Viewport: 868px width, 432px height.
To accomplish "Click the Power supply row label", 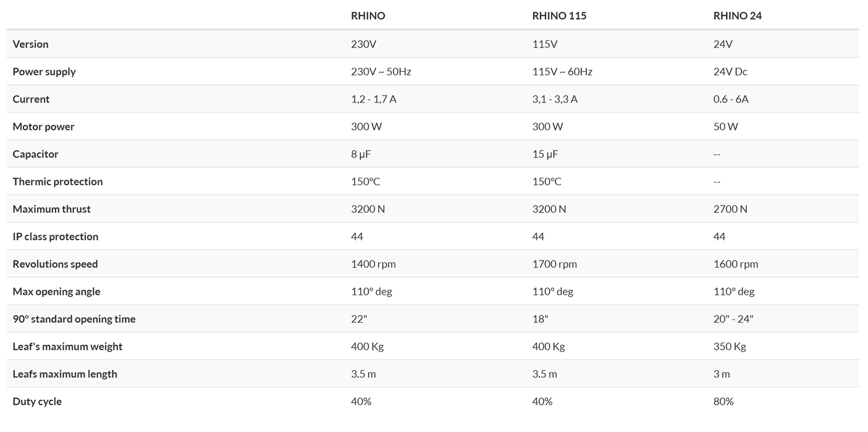I will point(44,72).
